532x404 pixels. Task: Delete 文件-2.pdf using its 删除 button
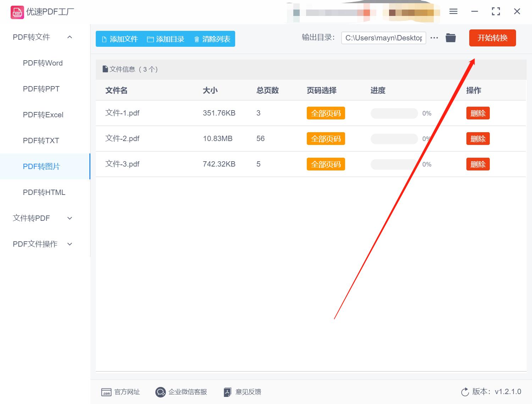(x=478, y=139)
